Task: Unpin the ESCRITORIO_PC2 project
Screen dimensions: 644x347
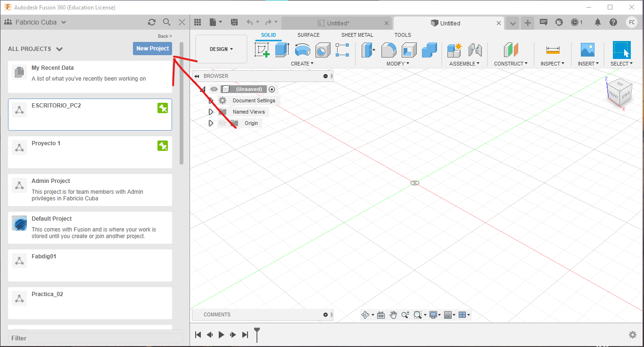Action: point(163,108)
